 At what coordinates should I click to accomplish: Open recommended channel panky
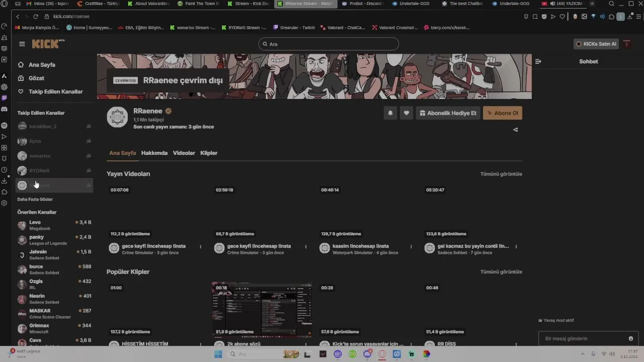click(x=54, y=240)
